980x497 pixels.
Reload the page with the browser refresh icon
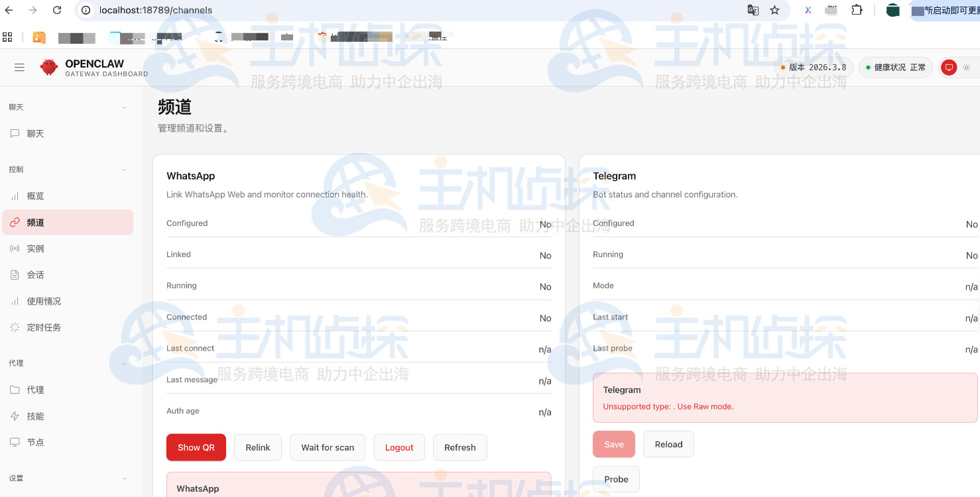[x=57, y=10]
